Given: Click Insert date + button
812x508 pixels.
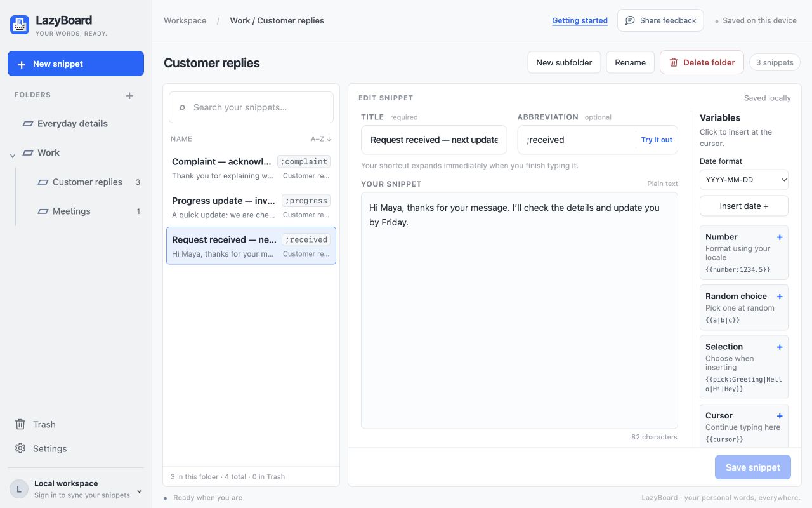Looking at the screenshot, I should 744,206.
